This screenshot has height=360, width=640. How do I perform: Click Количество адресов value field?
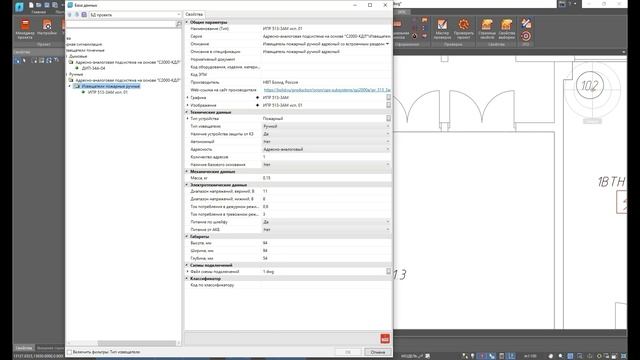coord(326,157)
